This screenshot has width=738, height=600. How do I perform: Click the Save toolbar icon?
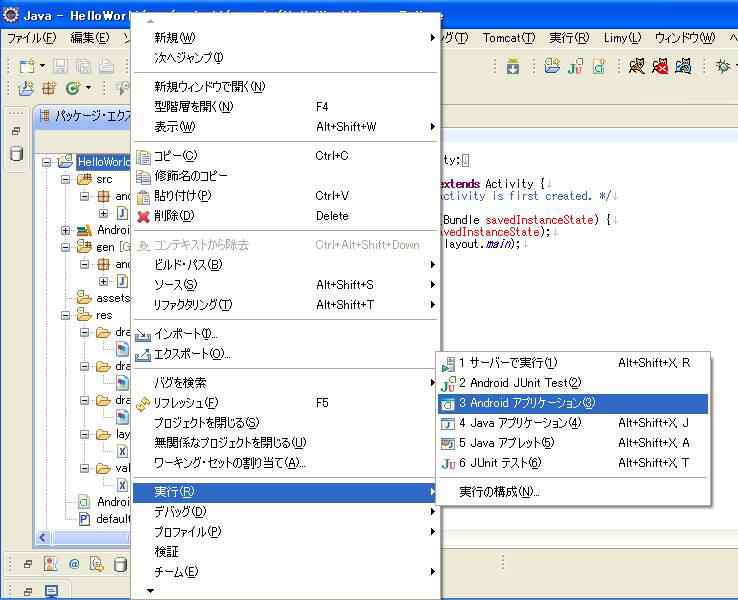tap(60, 66)
